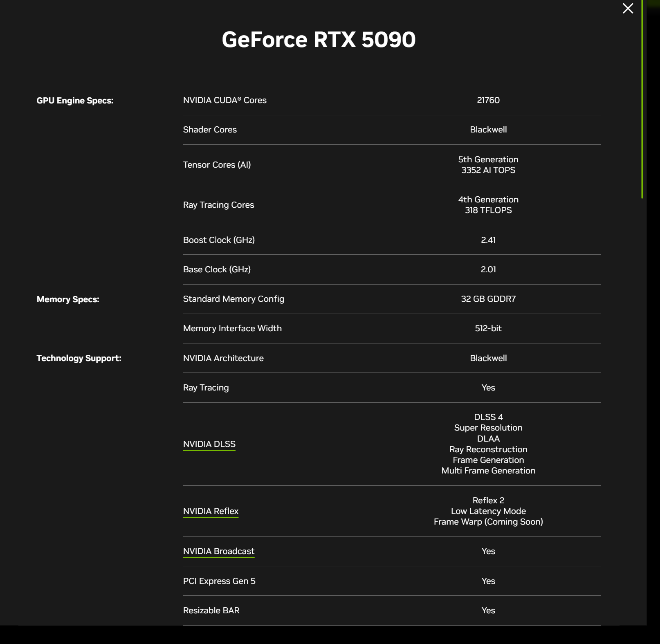Open the NVIDIA DLSS link
660x644 pixels.
click(x=209, y=444)
